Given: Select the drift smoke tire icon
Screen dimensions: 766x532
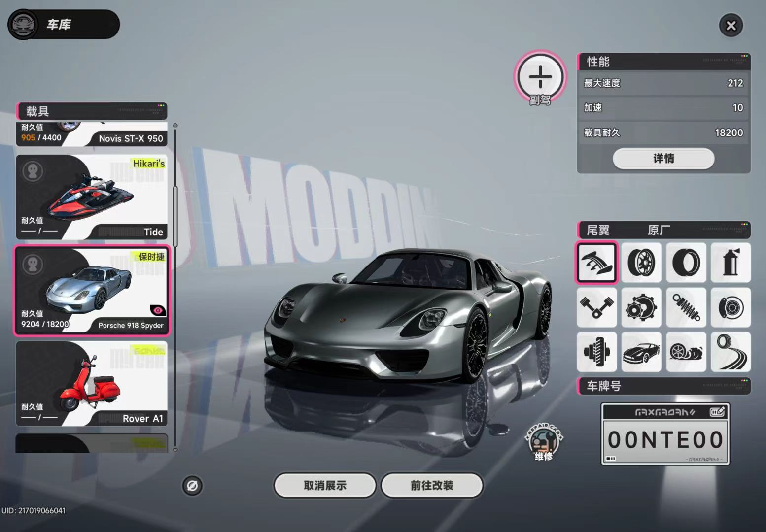Looking at the screenshot, I should (686, 352).
